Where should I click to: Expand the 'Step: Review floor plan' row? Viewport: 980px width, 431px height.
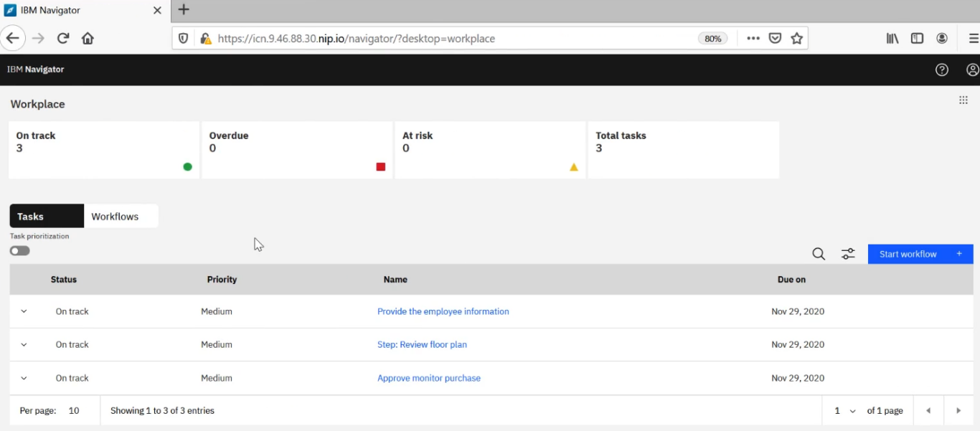(24, 345)
